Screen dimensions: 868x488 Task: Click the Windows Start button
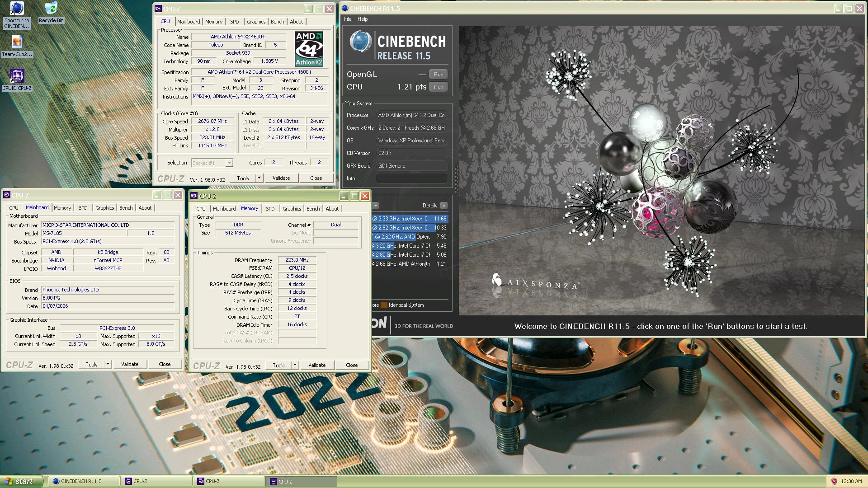(22, 481)
